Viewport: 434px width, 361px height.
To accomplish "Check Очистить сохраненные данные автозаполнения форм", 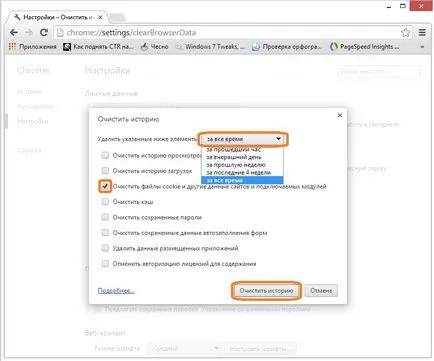I will tap(105, 233).
